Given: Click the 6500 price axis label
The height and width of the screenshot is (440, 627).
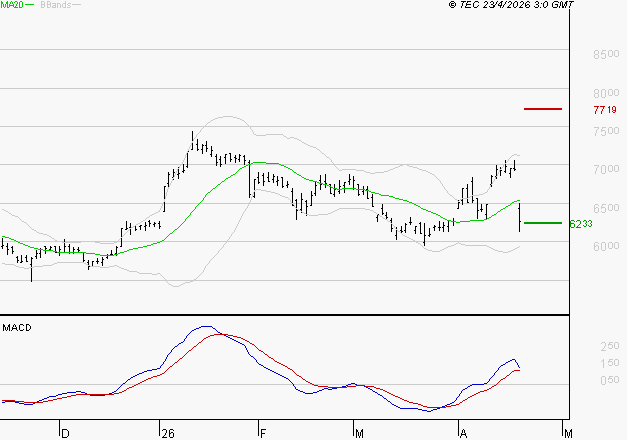Looking at the screenshot, I should tap(606, 208).
